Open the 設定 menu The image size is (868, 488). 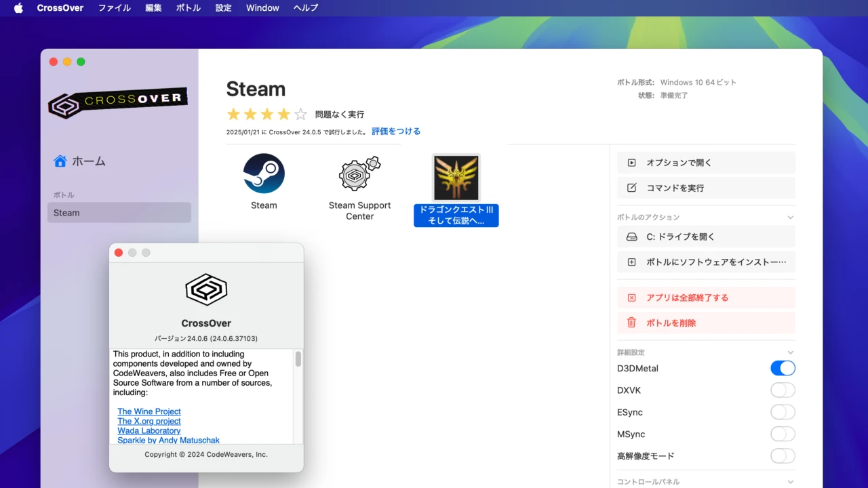(x=224, y=8)
